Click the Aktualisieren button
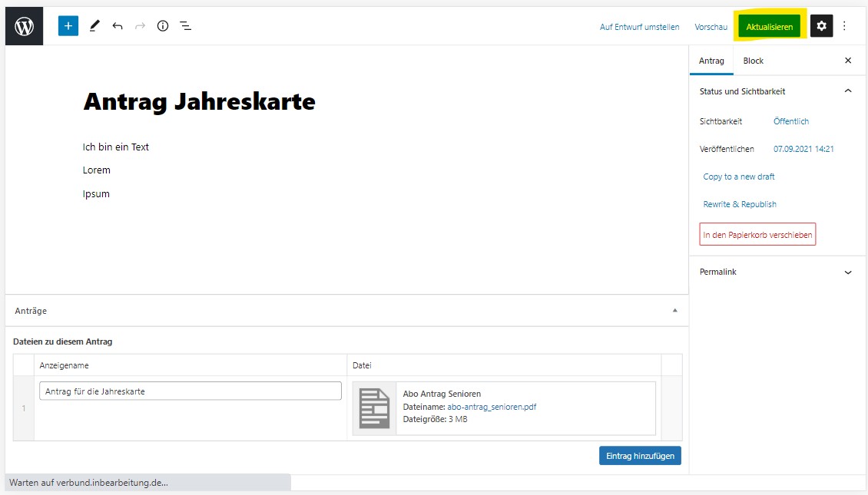Screen dimensions: 868x495 click(x=769, y=27)
